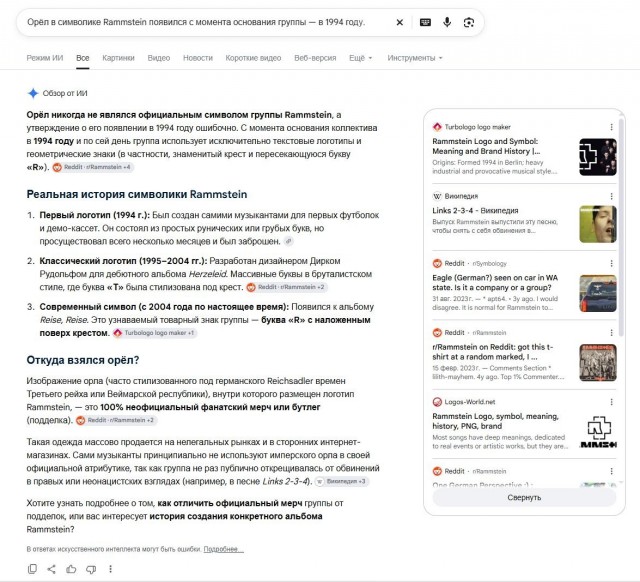
Task: Open three-dot menu for Turbologo logo maker result
Action: click(x=611, y=127)
